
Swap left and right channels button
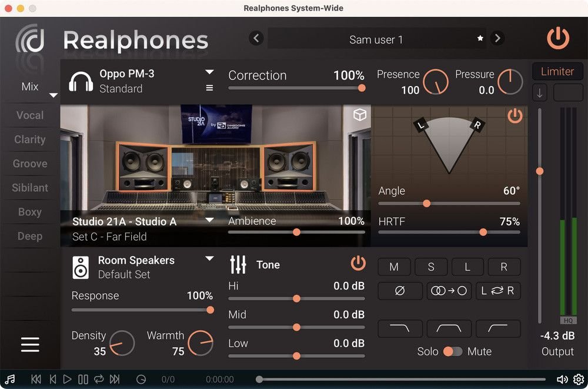point(498,291)
